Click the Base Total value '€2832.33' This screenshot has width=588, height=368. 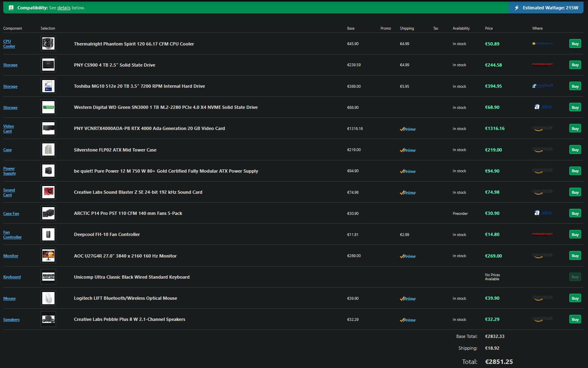[495, 336]
